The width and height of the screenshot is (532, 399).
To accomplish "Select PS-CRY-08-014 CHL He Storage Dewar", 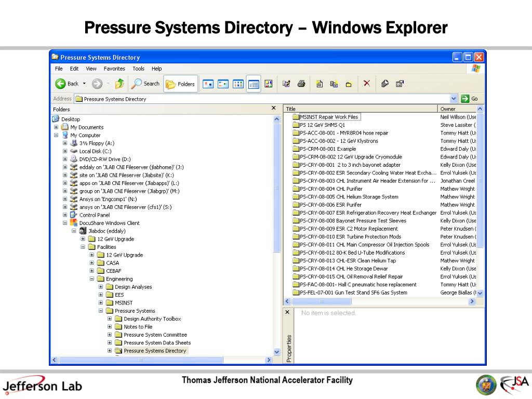I will 343,269.
